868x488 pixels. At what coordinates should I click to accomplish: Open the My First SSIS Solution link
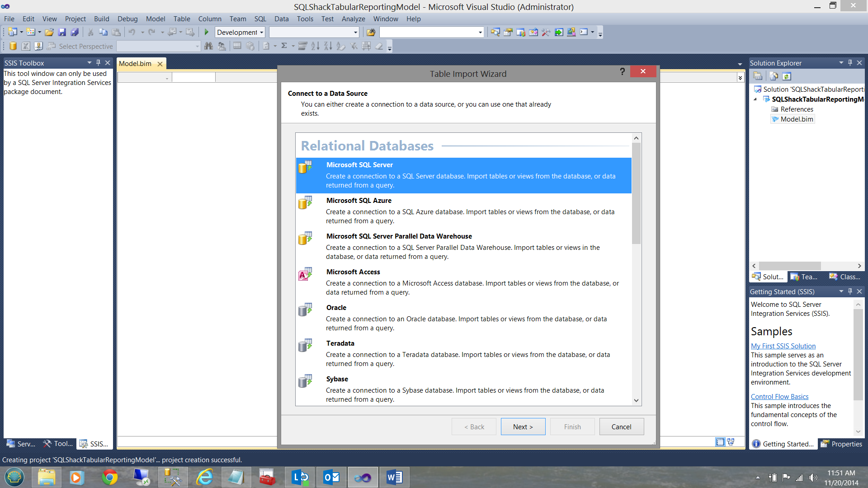pyautogui.click(x=783, y=346)
